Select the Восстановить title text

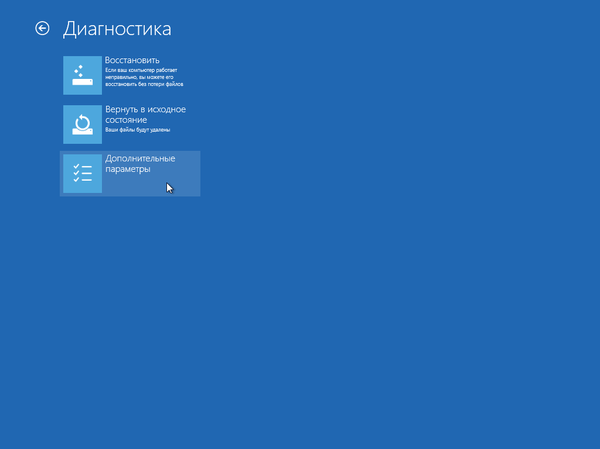click(132, 60)
